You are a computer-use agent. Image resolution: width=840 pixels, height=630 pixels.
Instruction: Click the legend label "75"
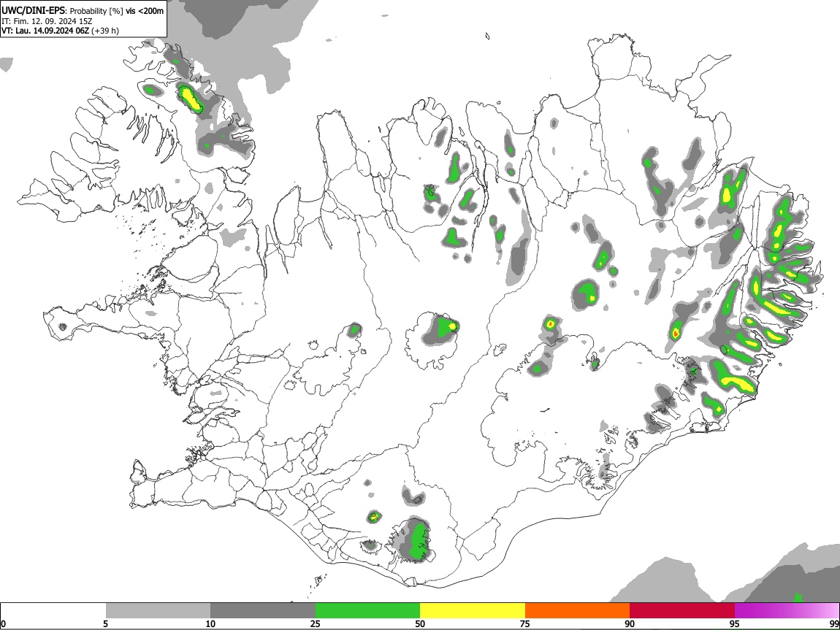click(525, 623)
